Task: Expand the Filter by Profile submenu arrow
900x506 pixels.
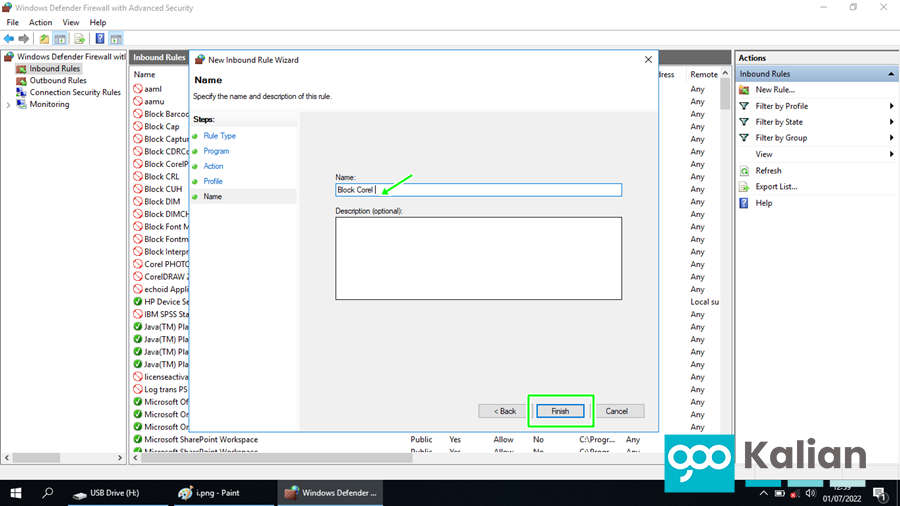Action: point(891,106)
